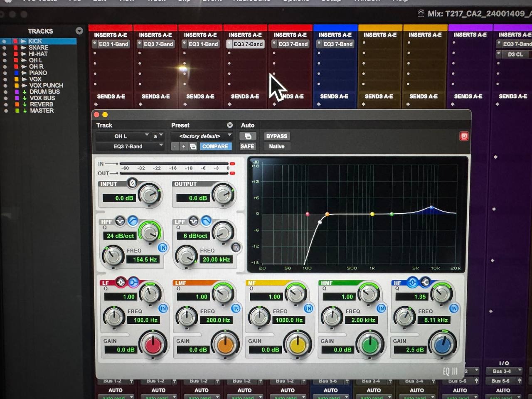Click the input phase invert icon
This screenshot has width=532, height=399.
click(x=132, y=183)
